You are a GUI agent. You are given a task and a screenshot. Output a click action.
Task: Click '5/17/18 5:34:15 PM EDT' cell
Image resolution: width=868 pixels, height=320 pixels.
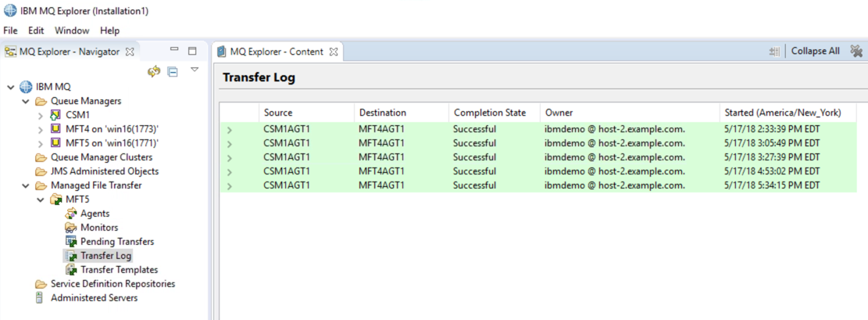772,185
